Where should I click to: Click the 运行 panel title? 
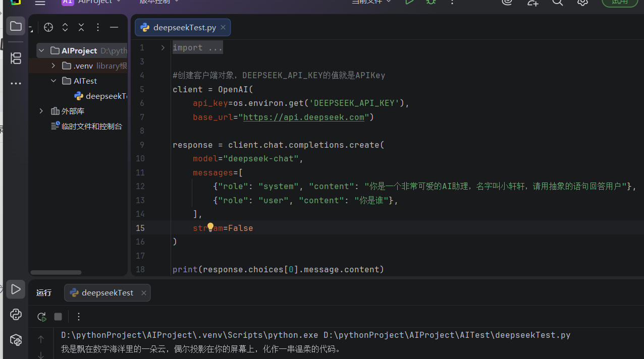(44, 293)
